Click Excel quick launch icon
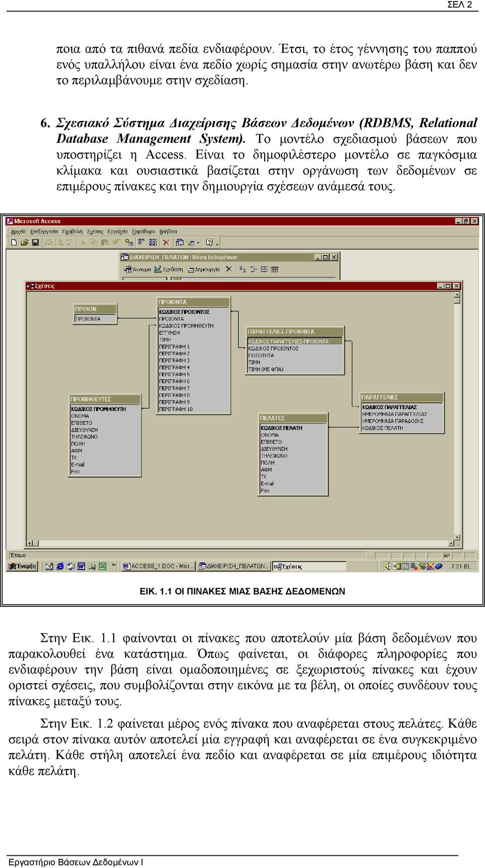 click(x=103, y=566)
